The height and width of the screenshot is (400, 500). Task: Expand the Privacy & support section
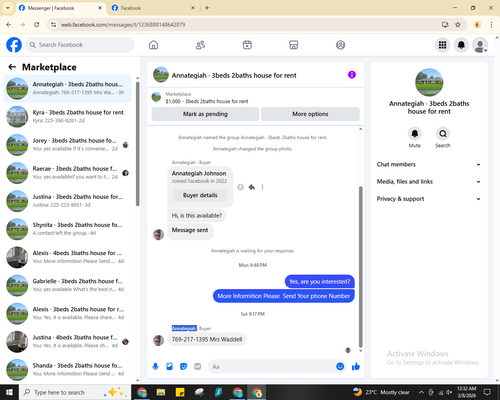429,199
